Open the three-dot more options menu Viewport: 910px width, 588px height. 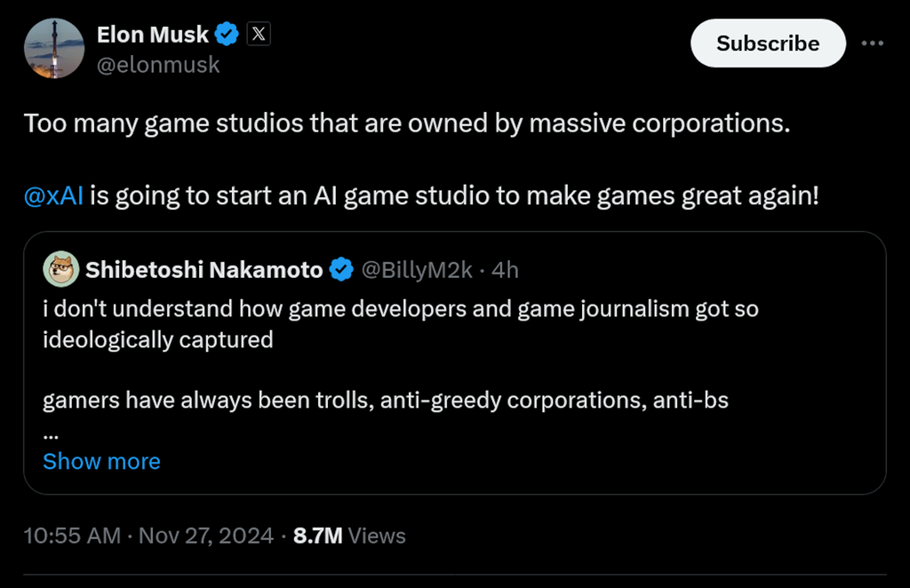click(873, 43)
